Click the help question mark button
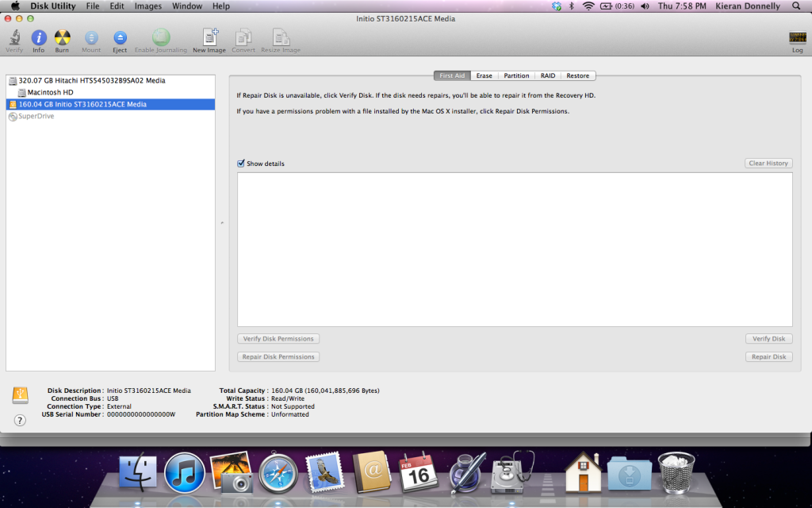The image size is (812, 508). 20,421
